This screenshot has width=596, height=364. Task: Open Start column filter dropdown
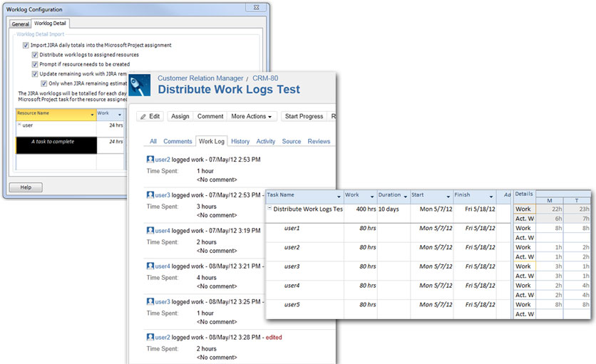448,197
